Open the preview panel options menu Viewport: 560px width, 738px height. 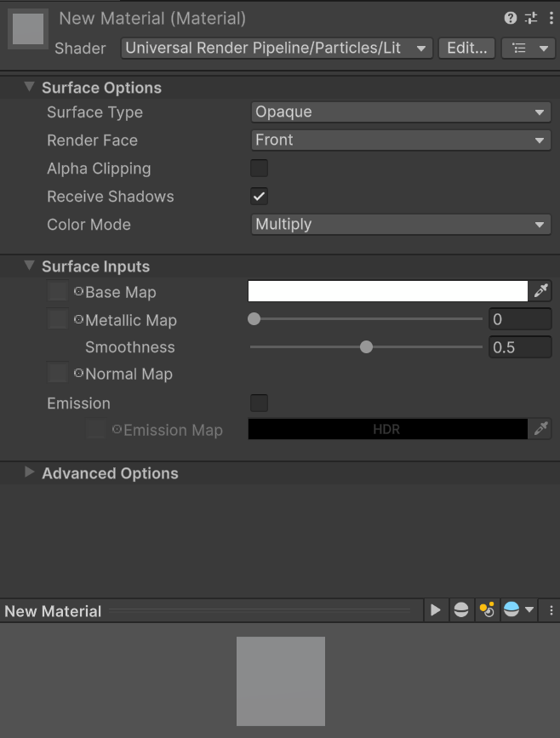[x=551, y=610]
